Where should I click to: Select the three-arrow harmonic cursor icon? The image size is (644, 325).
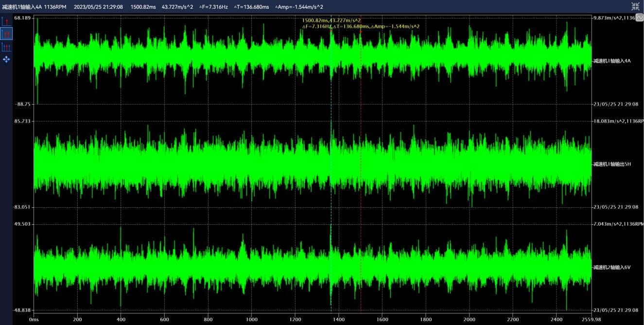[6, 47]
